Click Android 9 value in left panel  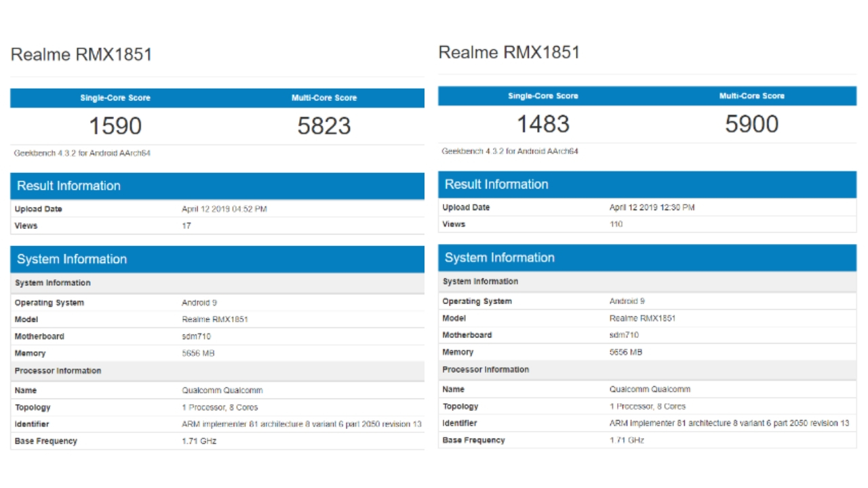199,303
